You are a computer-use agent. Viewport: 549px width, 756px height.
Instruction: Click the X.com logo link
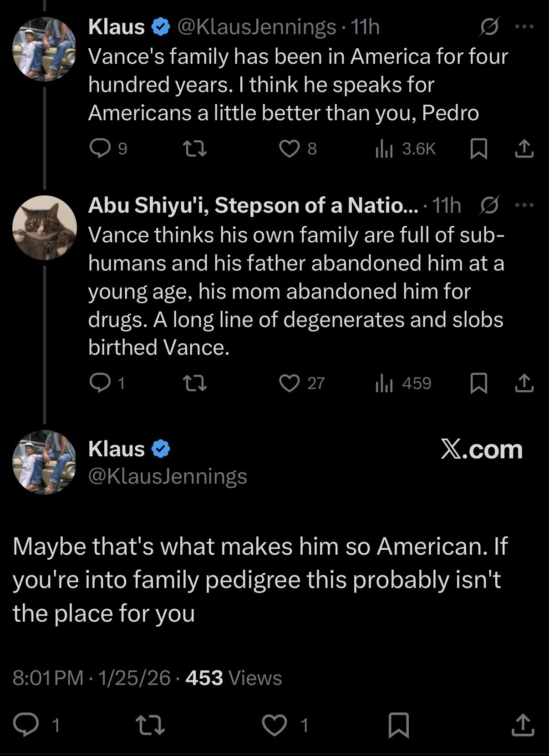(x=482, y=450)
